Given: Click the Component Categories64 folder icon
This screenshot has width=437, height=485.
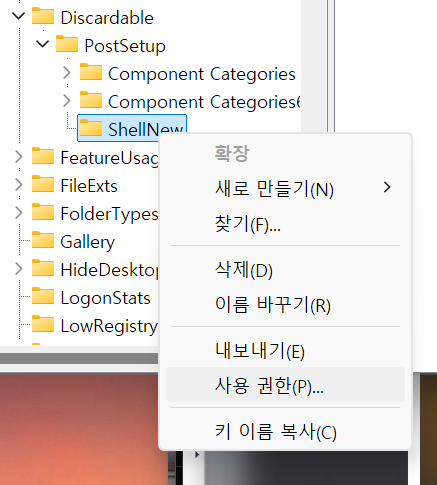Looking at the screenshot, I should click(x=91, y=100).
